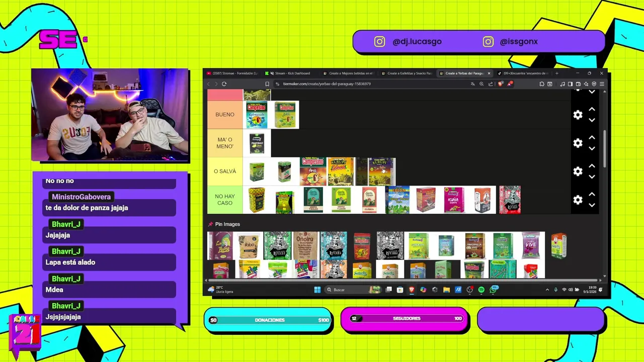The image size is (644, 362).
Task: Select the Pantano yerba in MA' O MENO' tier
Action: (257, 143)
